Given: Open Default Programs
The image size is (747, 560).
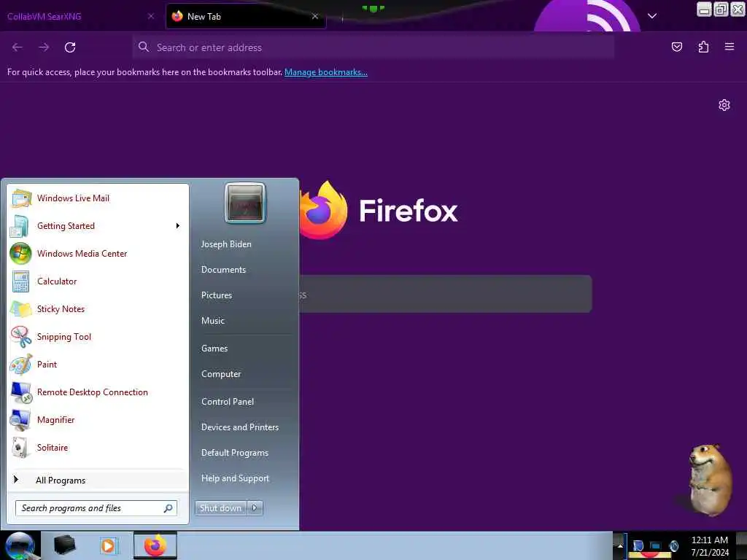Looking at the screenshot, I should [234, 453].
